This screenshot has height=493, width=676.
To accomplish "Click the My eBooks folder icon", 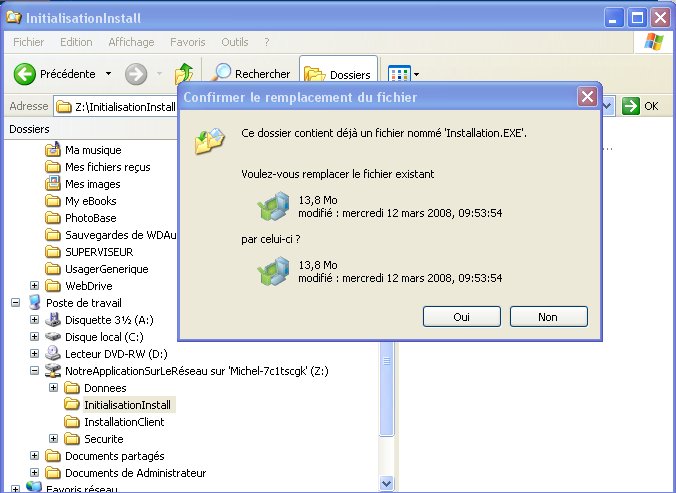I will point(53,201).
